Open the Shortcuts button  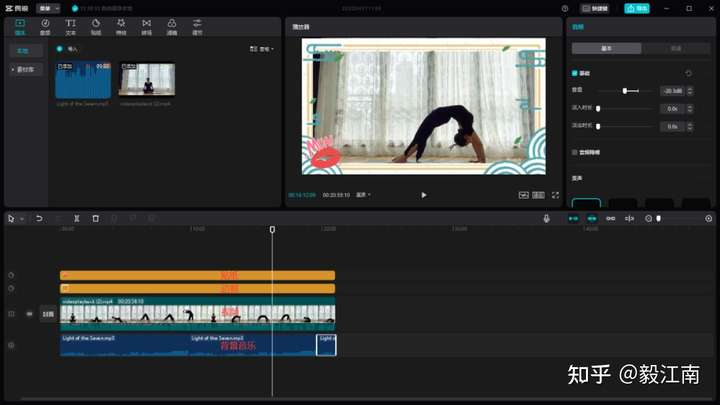(595, 9)
